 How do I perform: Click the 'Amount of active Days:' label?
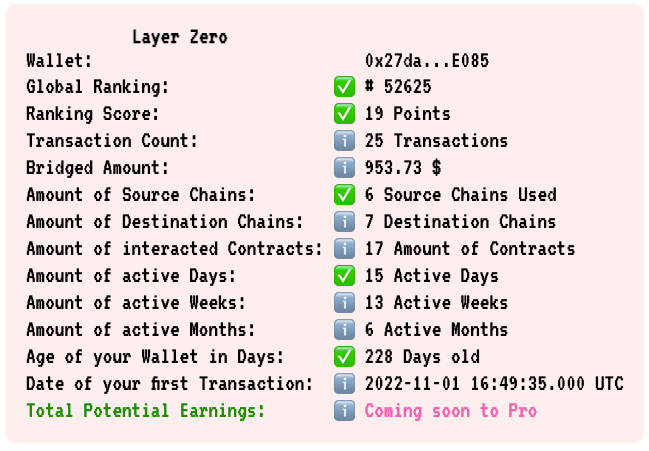point(131,276)
